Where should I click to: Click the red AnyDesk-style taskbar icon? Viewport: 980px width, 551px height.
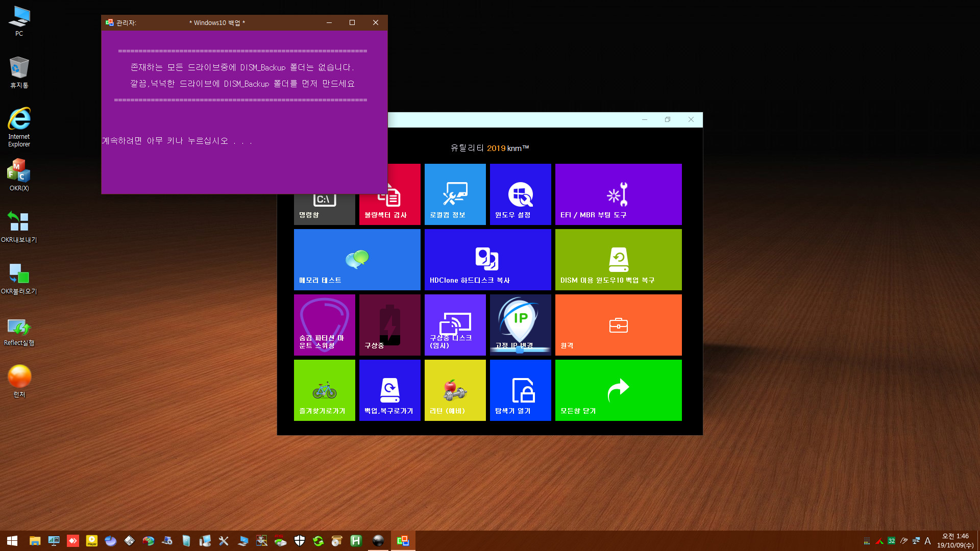73,541
